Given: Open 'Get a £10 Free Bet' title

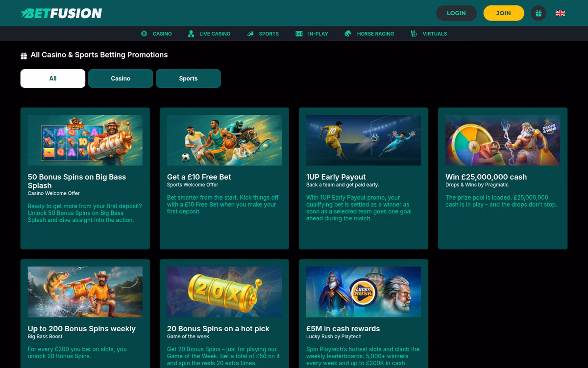Looking at the screenshot, I should tap(199, 177).
